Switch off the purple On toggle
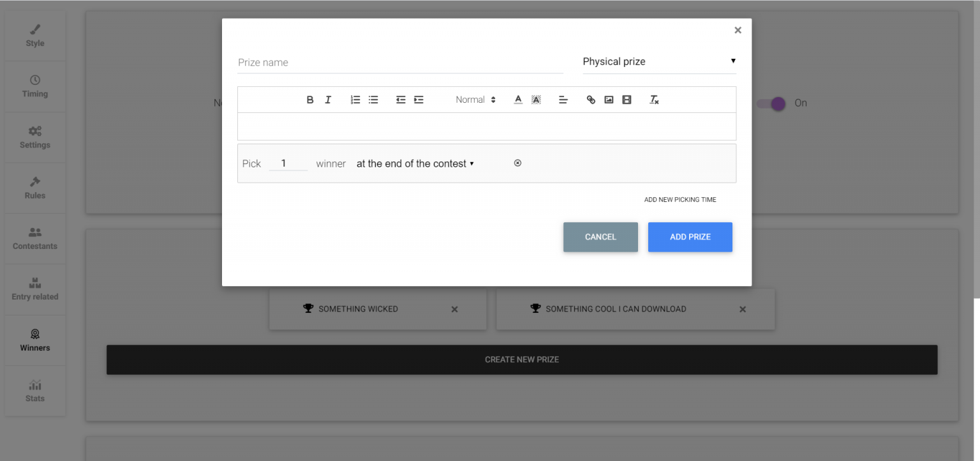980x461 pixels. tap(771, 103)
